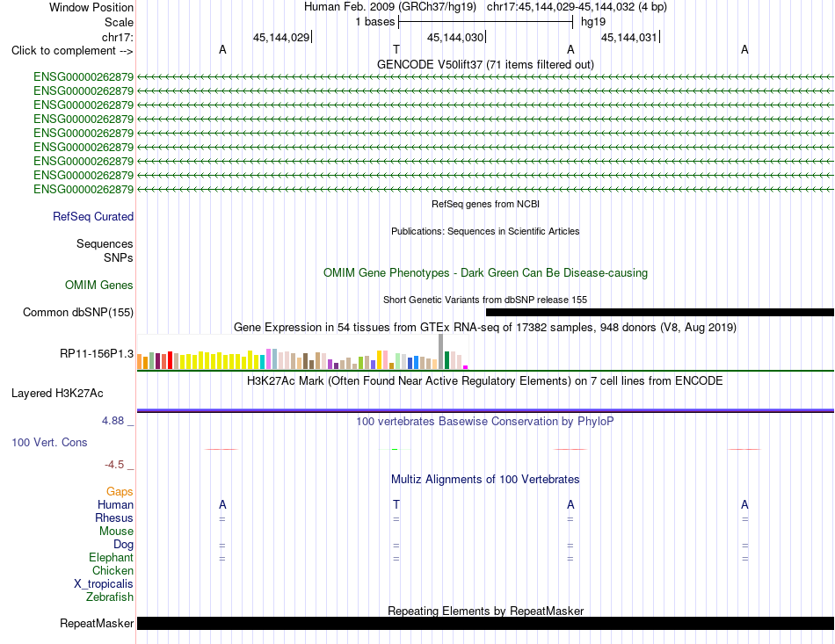
Task: Click the RefSeq Curated track label
Action: (92, 217)
